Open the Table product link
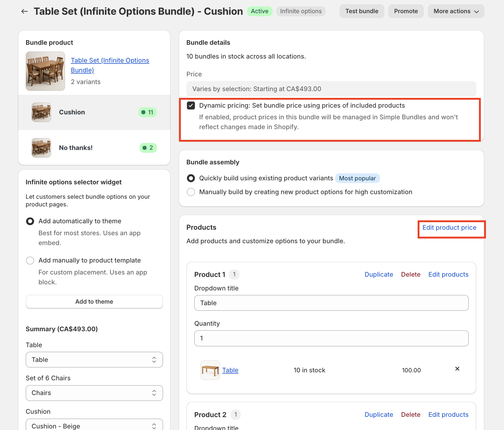 tap(230, 370)
